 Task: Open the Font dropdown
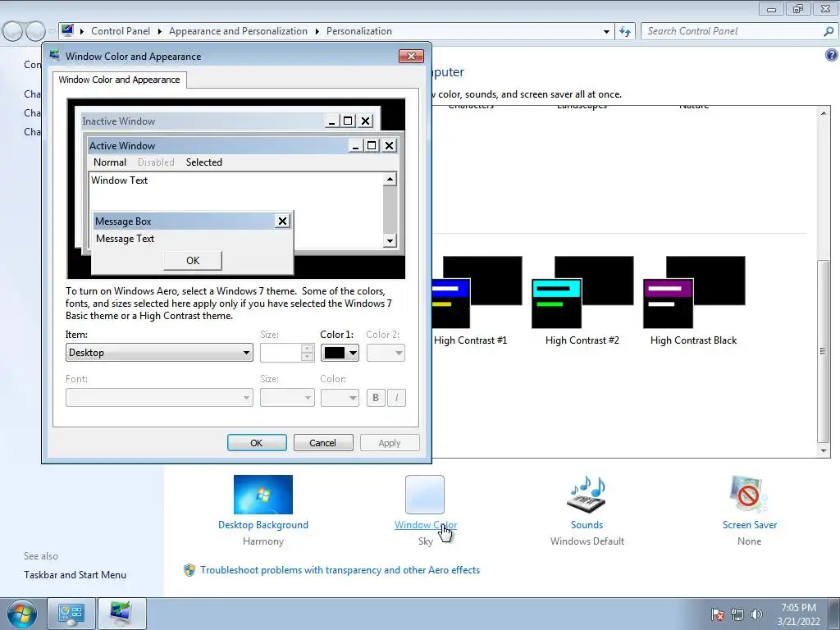pyautogui.click(x=159, y=398)
